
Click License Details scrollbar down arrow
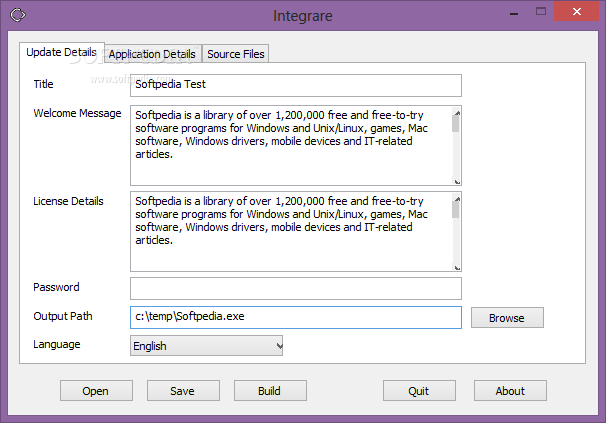point(457,268)
